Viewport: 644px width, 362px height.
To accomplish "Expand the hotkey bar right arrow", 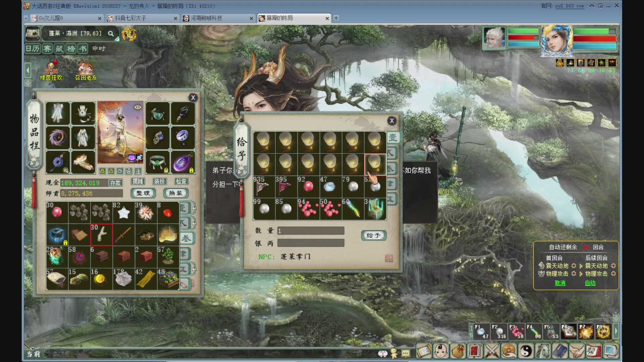I will coord(616,331).
